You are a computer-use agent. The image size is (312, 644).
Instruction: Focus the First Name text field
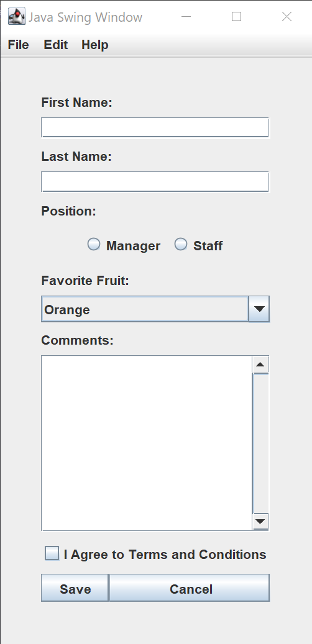(x=155, y=127)
